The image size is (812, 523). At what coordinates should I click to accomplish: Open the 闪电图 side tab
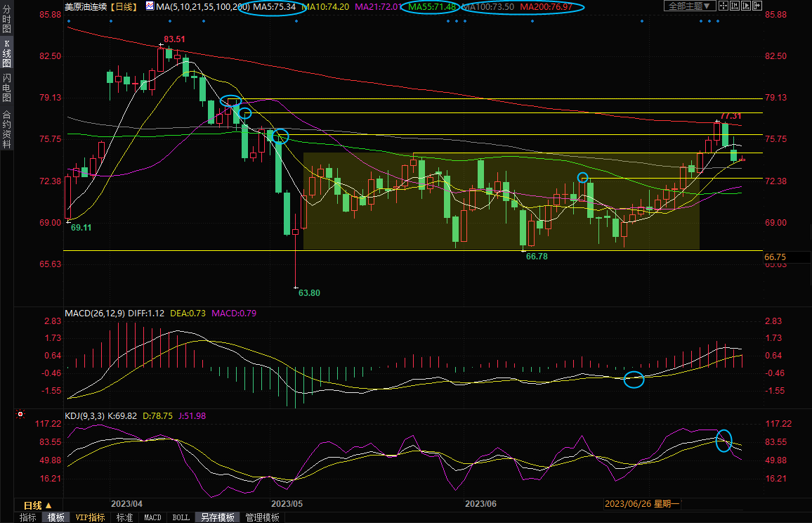coord(6,87)
